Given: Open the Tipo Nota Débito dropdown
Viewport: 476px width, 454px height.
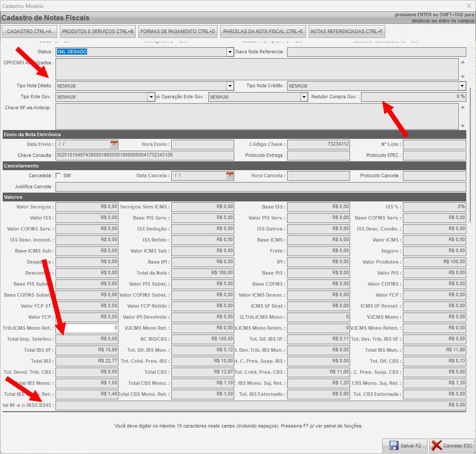Looking at the screenshot, I should click(x=230, y=86).
